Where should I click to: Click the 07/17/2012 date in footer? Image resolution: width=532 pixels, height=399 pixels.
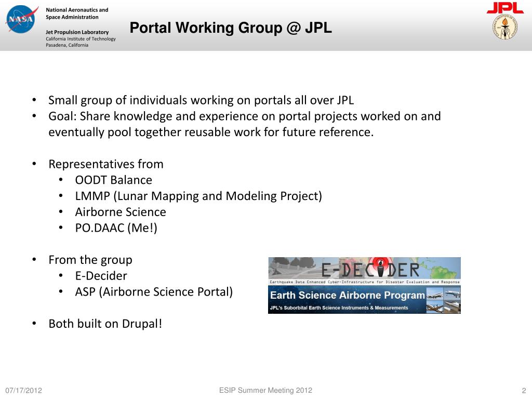[x=23, y=391]
